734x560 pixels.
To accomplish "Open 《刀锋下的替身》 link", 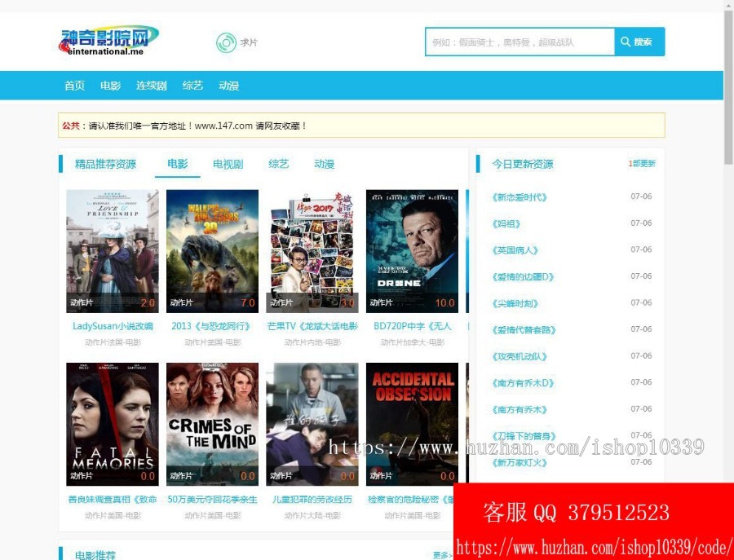I will click(x=524, y=436).
